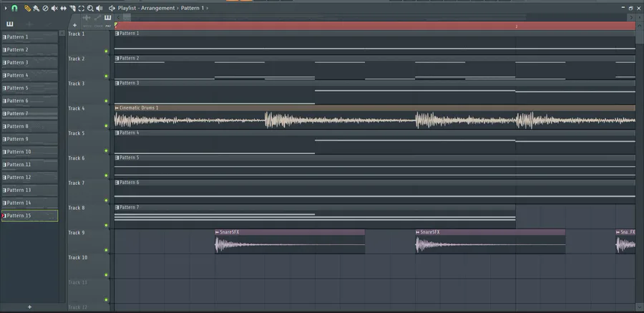Mute Track 1 with its green light
The image size is (644, 313).
click(106, 52)
